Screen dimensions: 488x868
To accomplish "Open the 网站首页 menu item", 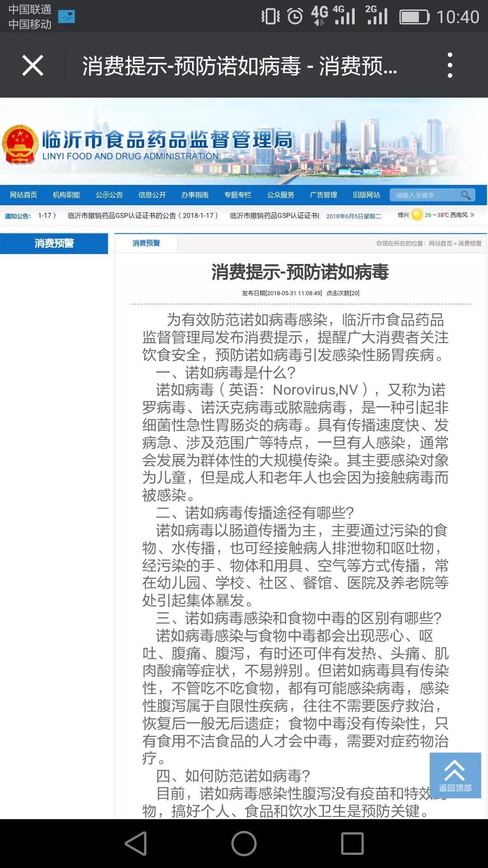I will [23, 195].
